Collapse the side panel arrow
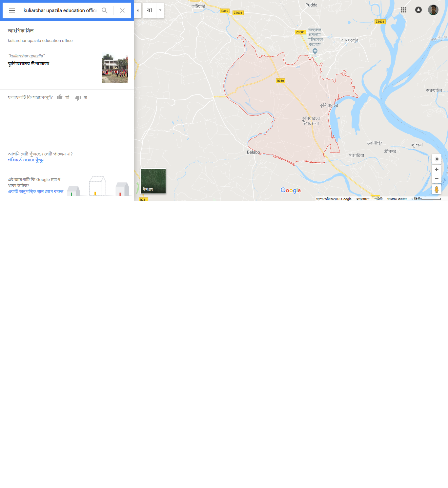448x488 pixels. pyautogui.click(x=138, y=10)
